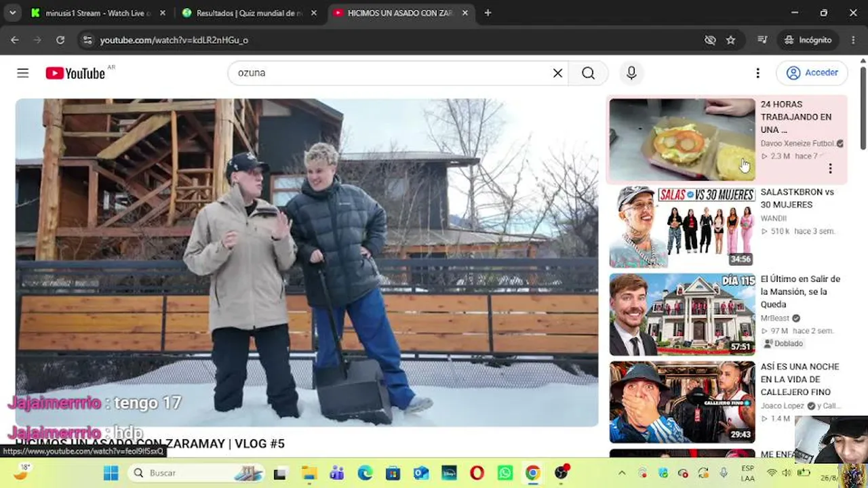Open Disney+ from the taskbar

click(x=449, y=473)
